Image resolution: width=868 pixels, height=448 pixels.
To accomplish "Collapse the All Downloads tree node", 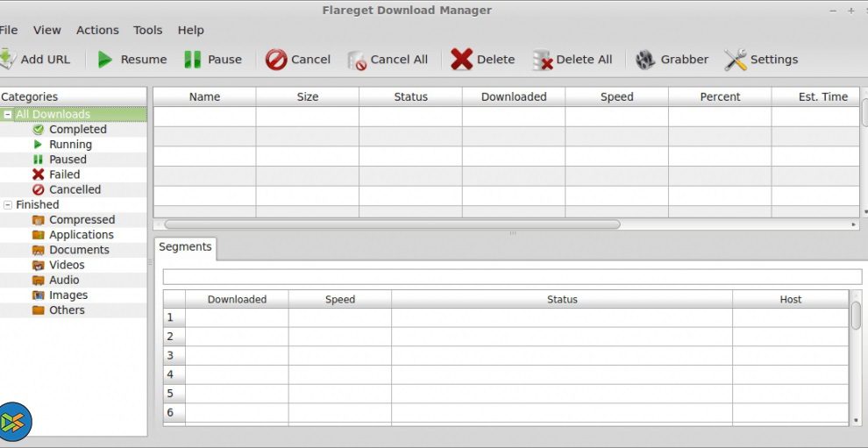I will pos(8,115).
